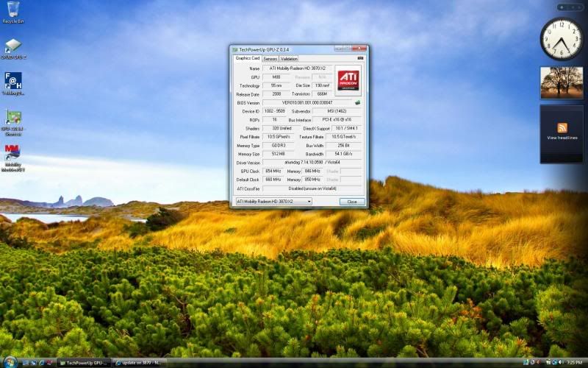Click the BIOS Version value field
The width and height of the screenshot is (588, 368).
pyautogui.click(x=307, y=102)
